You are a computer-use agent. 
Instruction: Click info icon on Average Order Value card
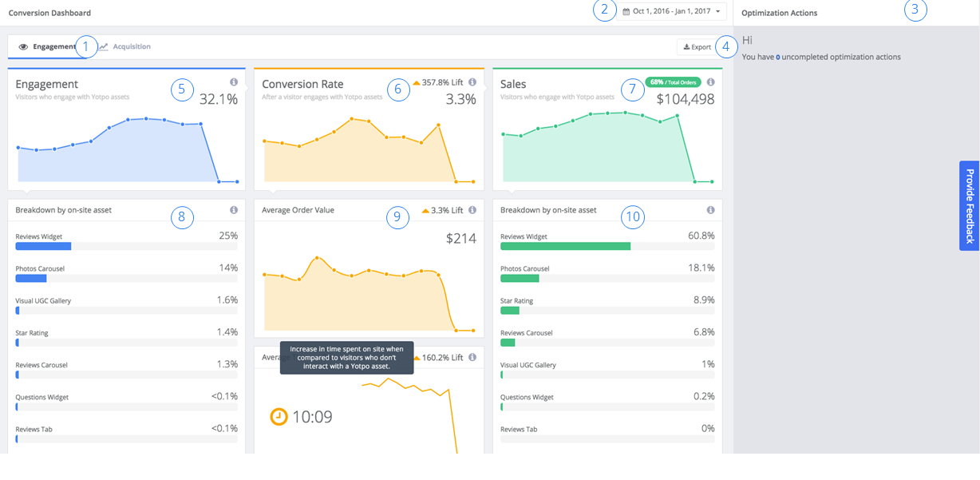(472, 210)
